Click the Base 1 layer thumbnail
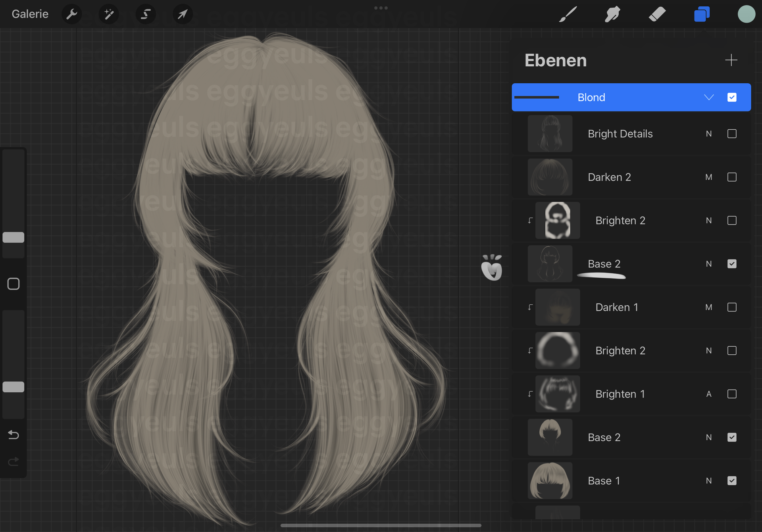Viewport: 762px width, 532px height. (x=550, y=480)
